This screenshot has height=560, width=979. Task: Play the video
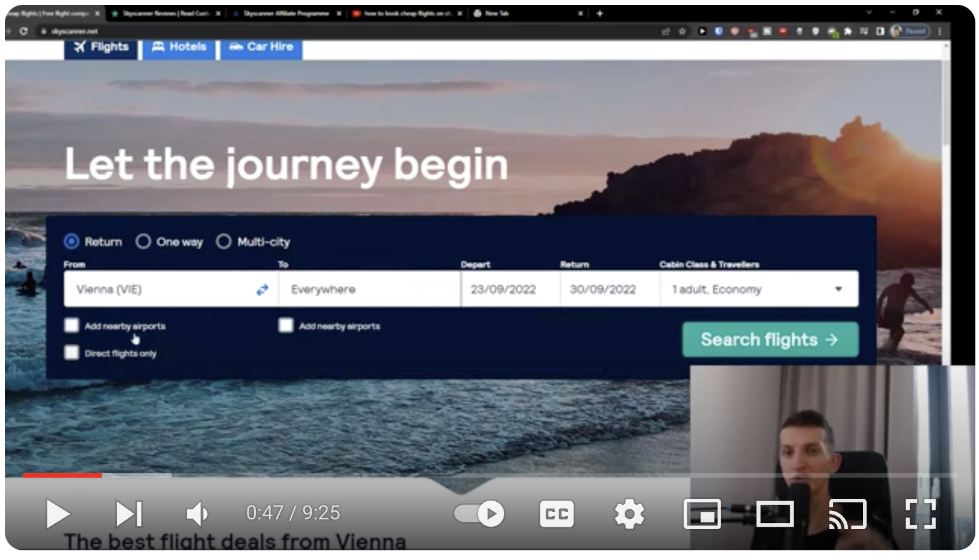tap(58, 515)
